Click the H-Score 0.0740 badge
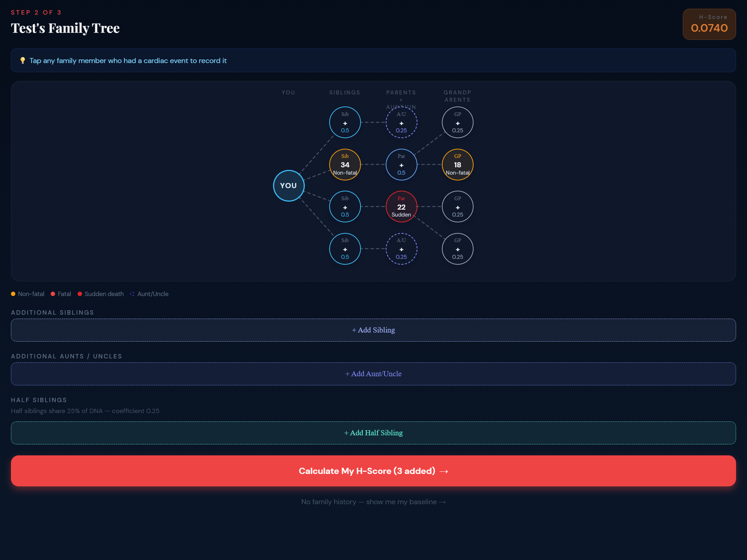The width and height of the screenshot is (747, 560). coord(709,24)
